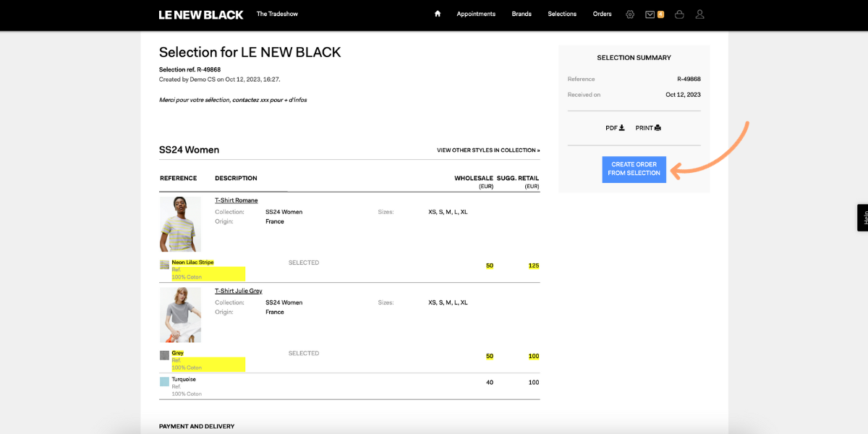Image resolution: width=868 pixels, height=434 pixels.
Task: Click the LE NEW BLACK logo
Action: (x=201, y=14)
